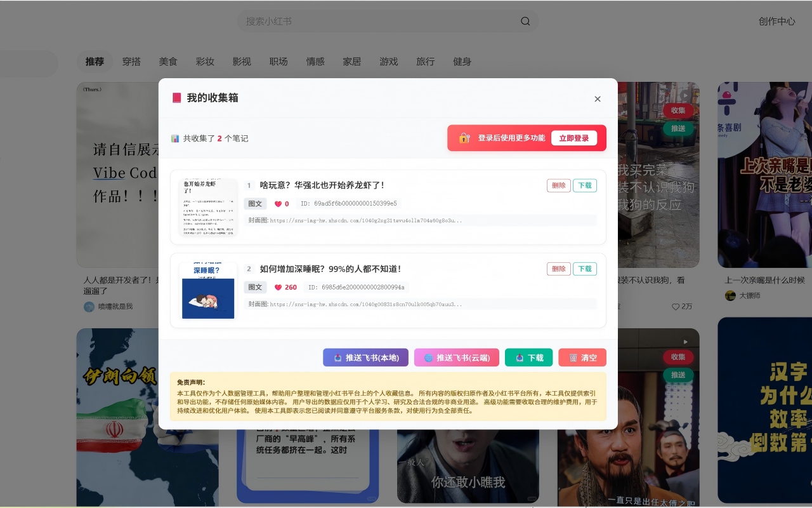Click thumbnail of the 华强北 lobster note
812x508 pixels.
[x=208, y=207]
